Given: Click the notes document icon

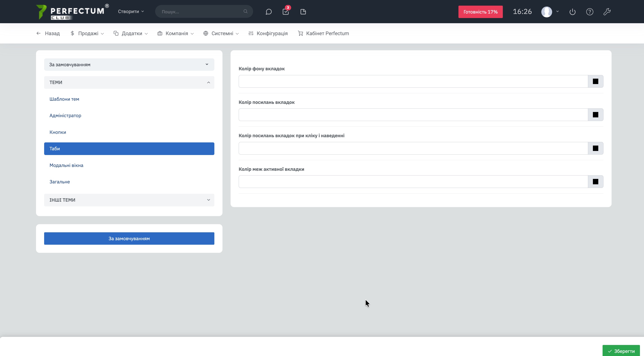Looking at the screenshot, I should click(x=303, y=12).
